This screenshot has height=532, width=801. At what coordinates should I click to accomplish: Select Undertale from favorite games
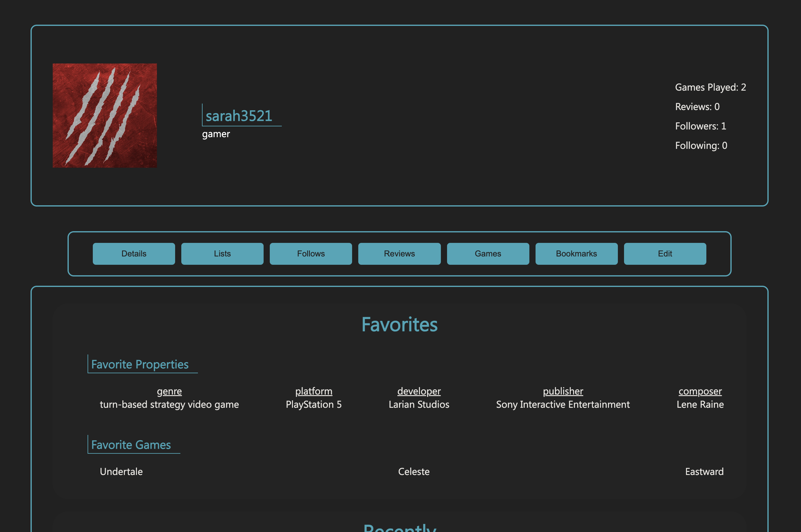tap(121, 472)
